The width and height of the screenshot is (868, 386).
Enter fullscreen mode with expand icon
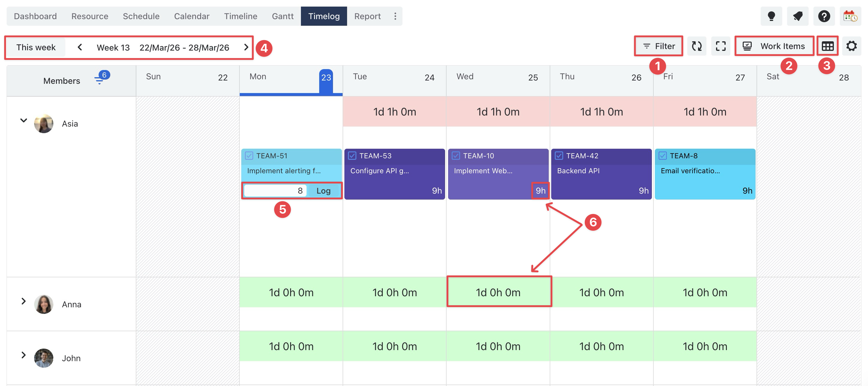[x=721, y=46]
